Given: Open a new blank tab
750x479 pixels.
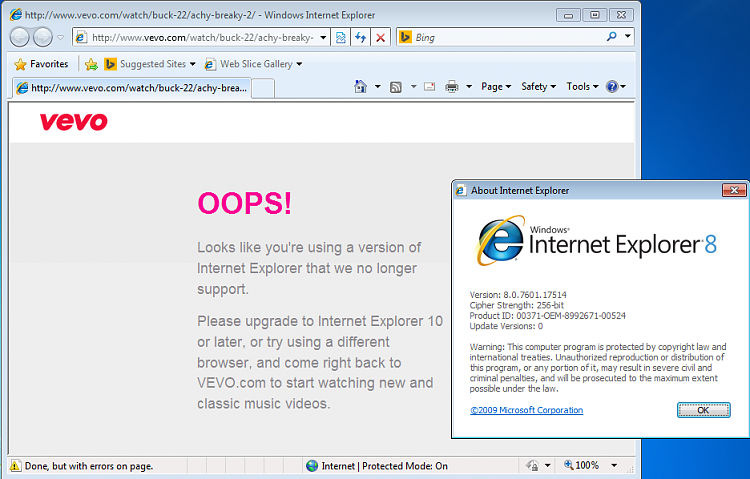Looking at the screenshot, I should point(263,89).
